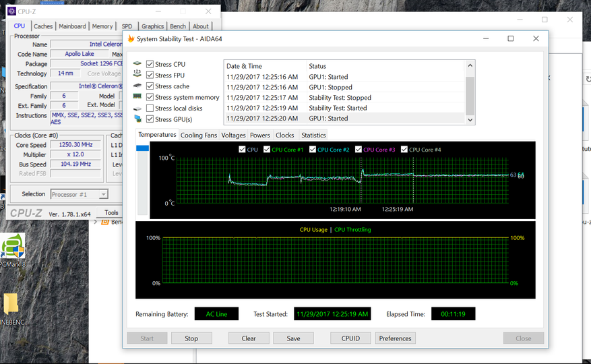Open the Graphics tab in CPU-Z
Image resolution: width=591 pixels, height=364 pixels.
[153, 26]
